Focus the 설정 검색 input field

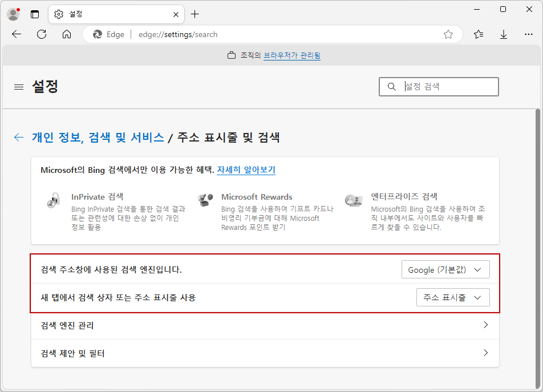[439, 87]
